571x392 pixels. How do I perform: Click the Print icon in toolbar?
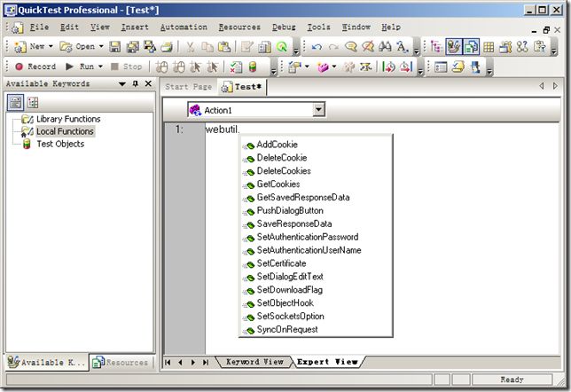click(x=168, y=47)
